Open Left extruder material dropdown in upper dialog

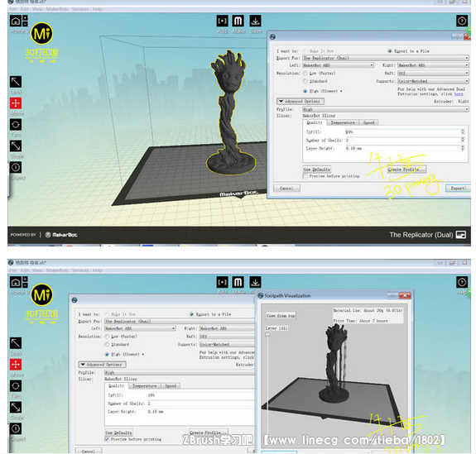pyautogui.click(x=338, y=65)
